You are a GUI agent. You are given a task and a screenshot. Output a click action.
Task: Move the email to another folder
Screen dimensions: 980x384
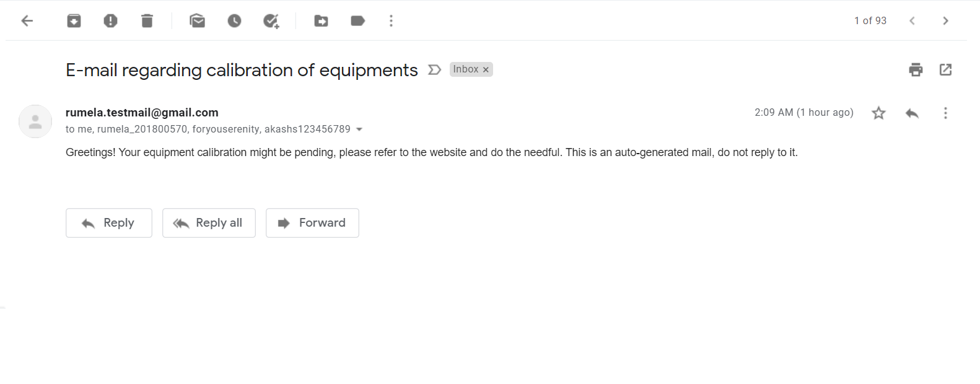tap(321, 20)
